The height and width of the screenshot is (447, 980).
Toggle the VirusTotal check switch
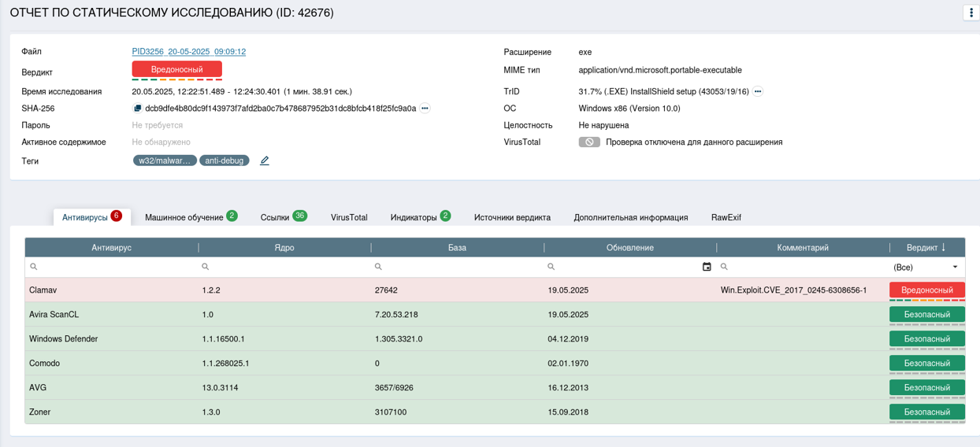pos(589,142)
